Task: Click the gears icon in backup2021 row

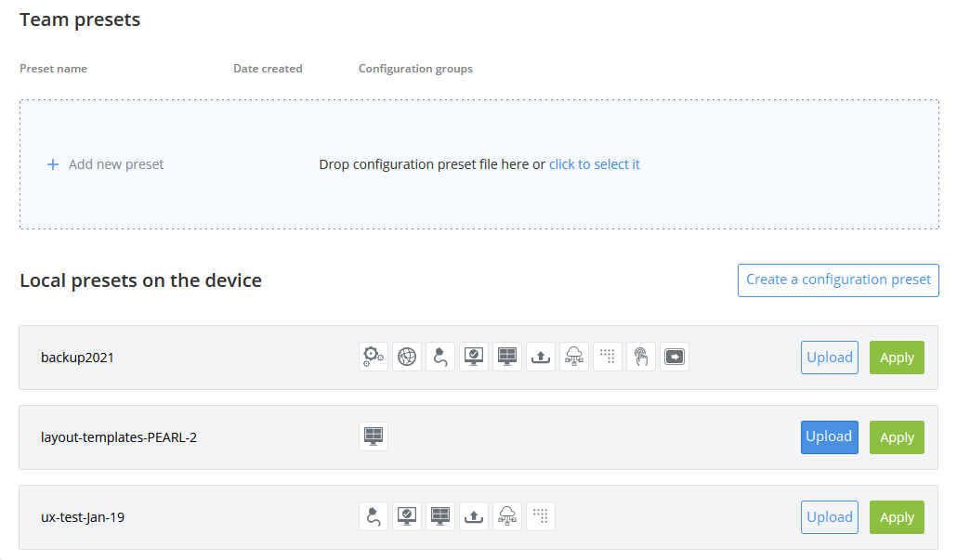Action: [374, 357]
